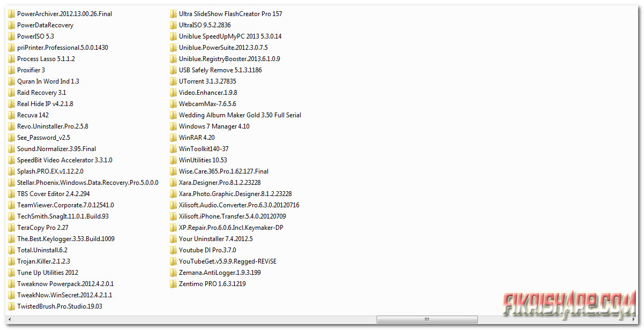Click Xilisoft.iPhone.Transfer.5.4.0.20120709 name

(x=233, y=216)
